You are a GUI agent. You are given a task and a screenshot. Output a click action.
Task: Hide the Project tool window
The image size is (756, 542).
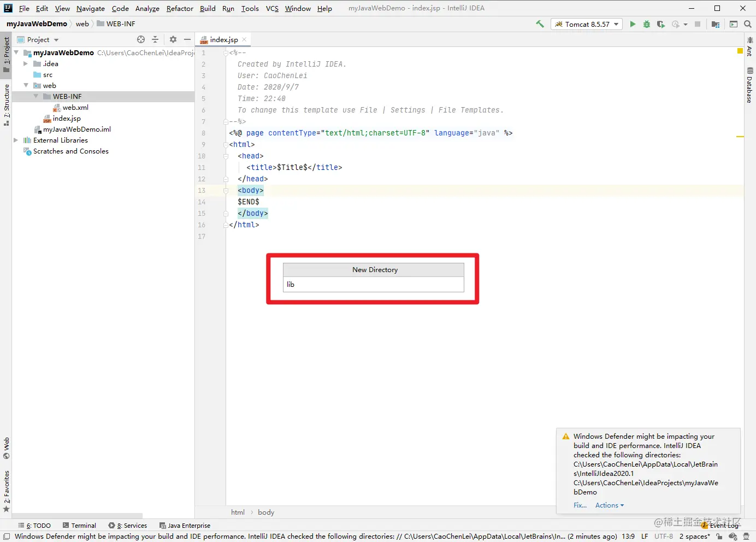pyautogui.click(x=187, y=39)
